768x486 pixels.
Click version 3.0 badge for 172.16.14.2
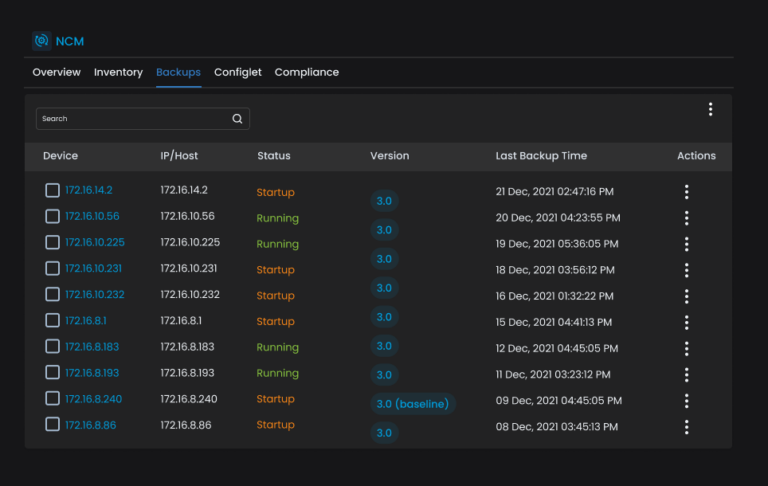[x=384, y=201]
